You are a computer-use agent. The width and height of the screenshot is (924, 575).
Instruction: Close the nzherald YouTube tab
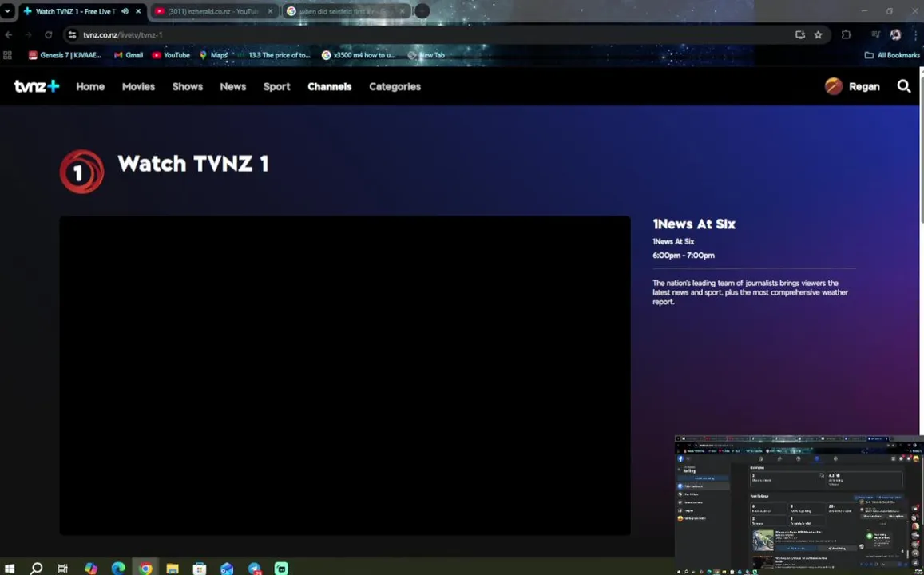click(x=271, y=11)
